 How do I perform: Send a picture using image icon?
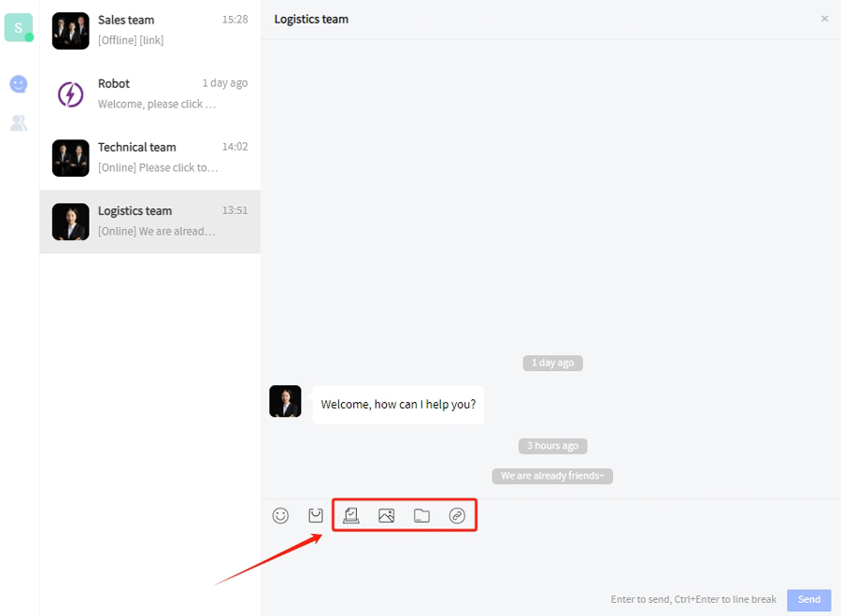(x=387, y=515)
